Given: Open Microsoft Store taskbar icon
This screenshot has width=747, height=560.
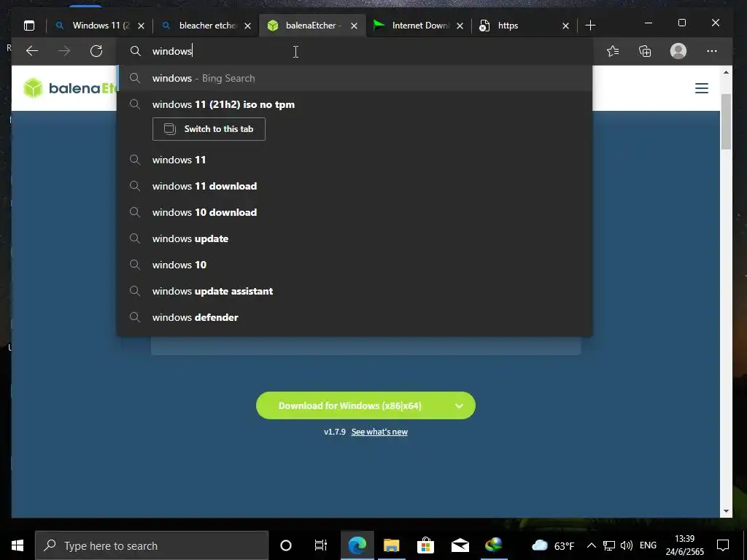Looking at the screenshot, I should 425,545.
